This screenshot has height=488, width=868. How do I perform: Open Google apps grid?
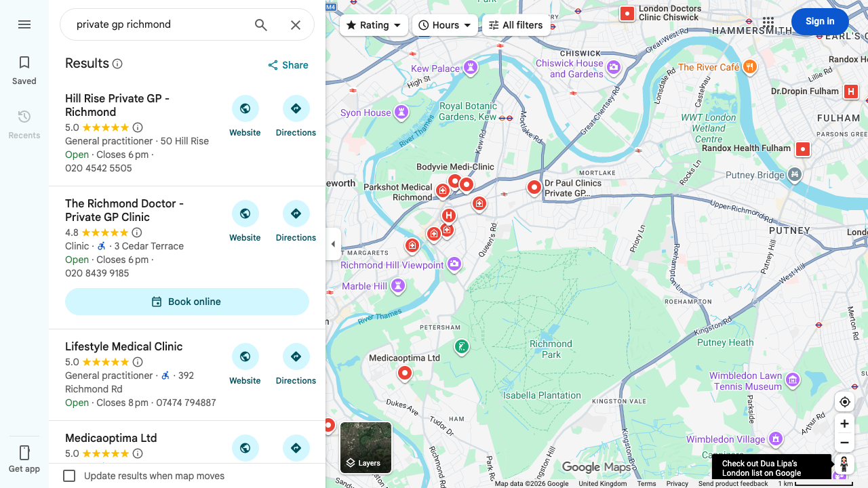pyautogui.click(x=768, y=22)
